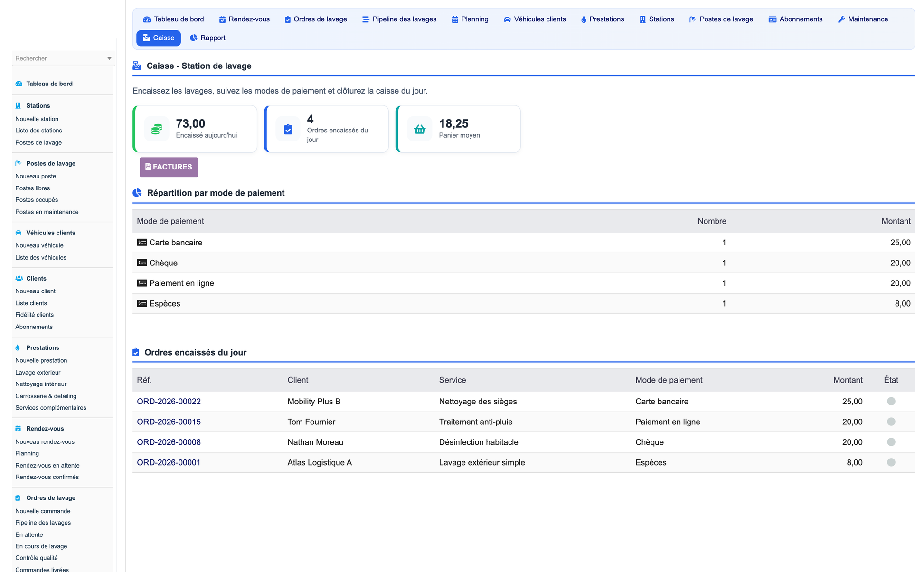924x572 pixels.
Task: Click the clipboard icon for Ordres encaissés
Action: 288,129
